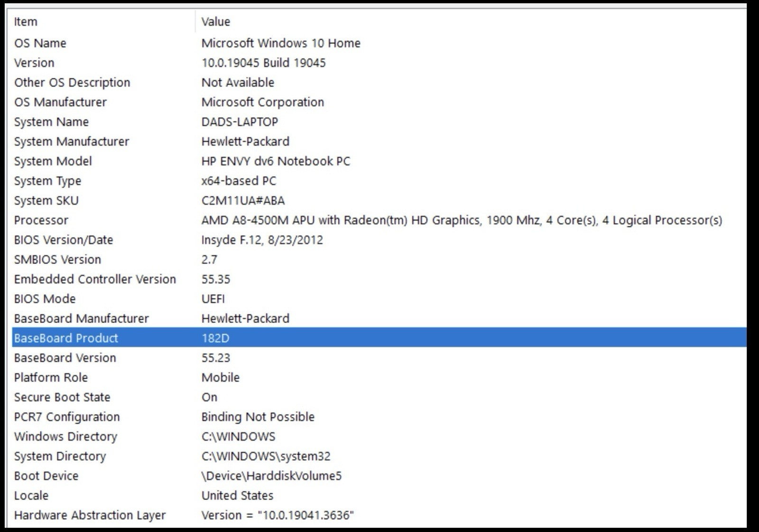Click the 182D value
Viewport: 759px width, 532px height.
click(x=215, y=338)
